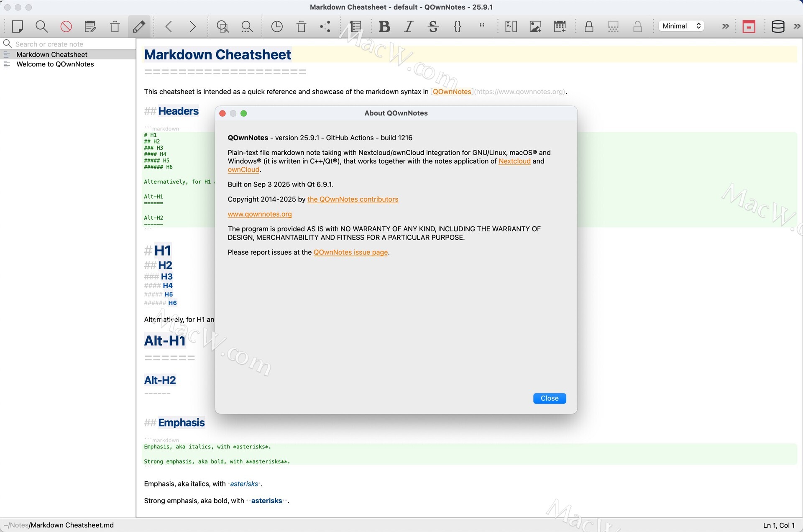Screen dimensions: 803x532
Task: Click the bold asterisks sample in the editor
Action: [266, 501]
